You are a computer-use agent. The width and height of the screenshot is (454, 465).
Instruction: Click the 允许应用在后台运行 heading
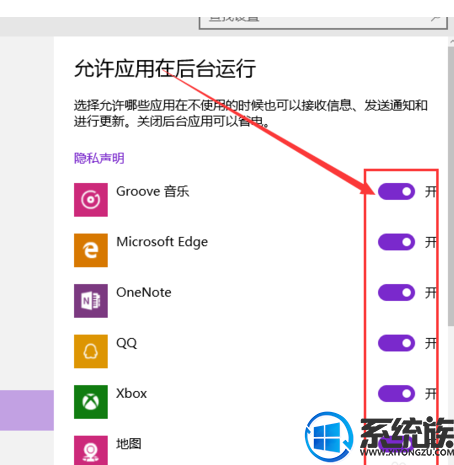click(165, 68)
